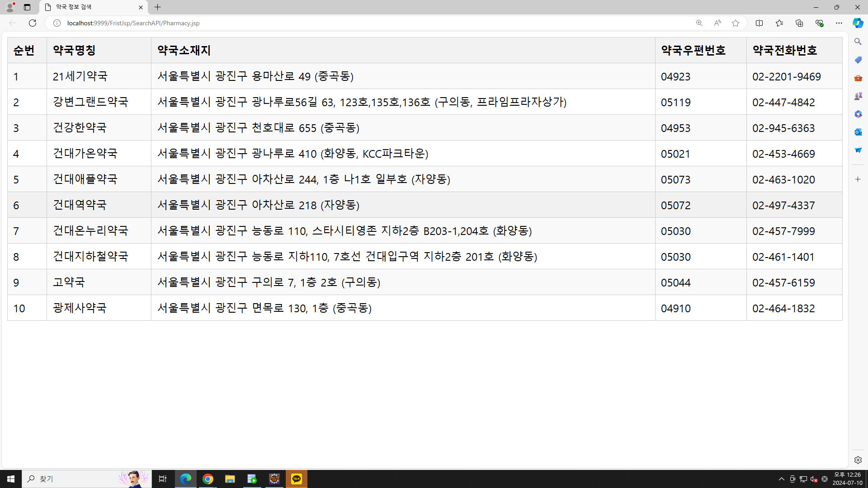The image size is (868, 488).
Task: Toggle split screen view icon
Action: click(759, 23)
